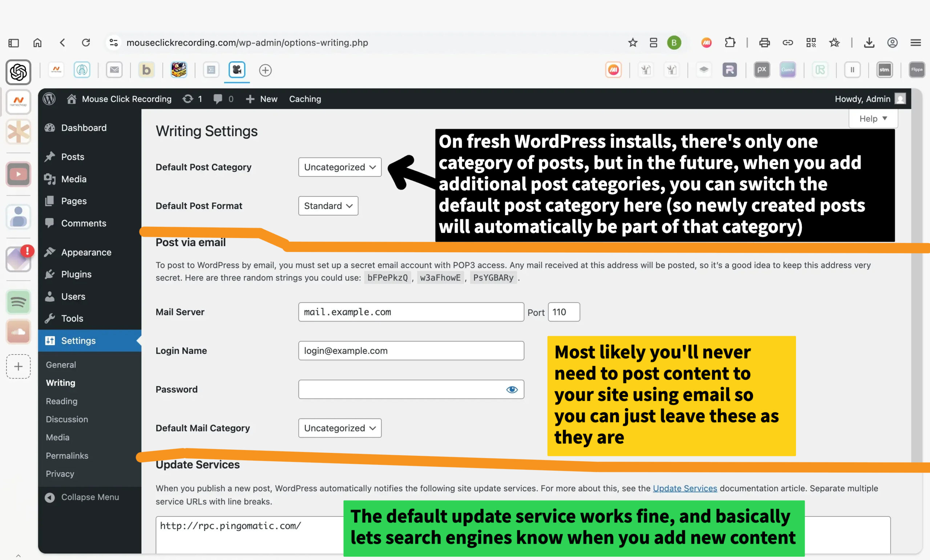Image resolution: width=930 pixels, height=560 pixels.
Task: Expand the Help tab
Action: coord(873,119)
